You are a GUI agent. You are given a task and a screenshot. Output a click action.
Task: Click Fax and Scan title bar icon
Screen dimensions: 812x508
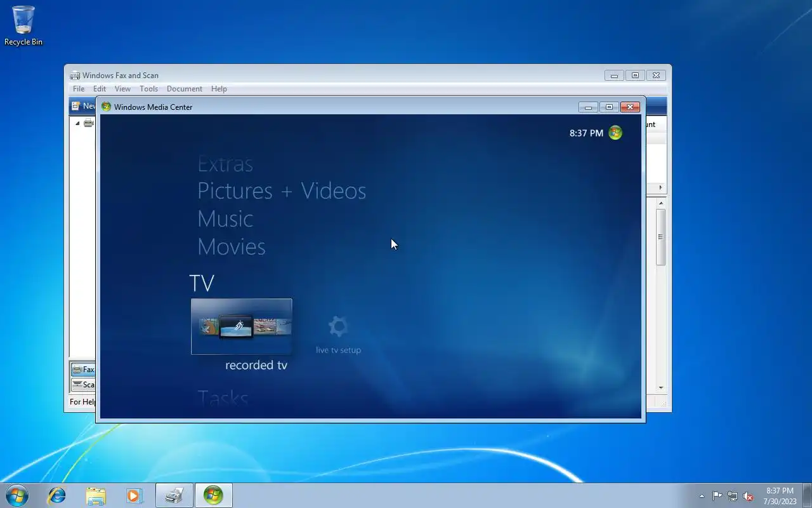coord(75,75)
